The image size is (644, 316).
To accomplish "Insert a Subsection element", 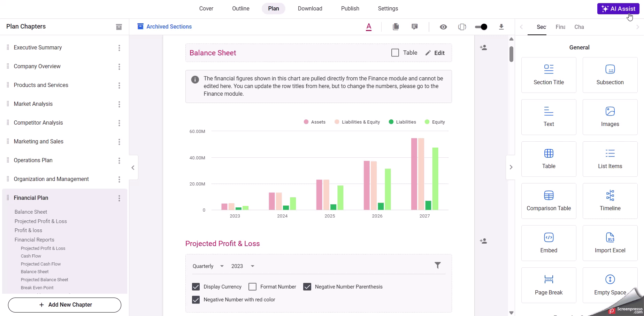I will click(x=610, y=75).
